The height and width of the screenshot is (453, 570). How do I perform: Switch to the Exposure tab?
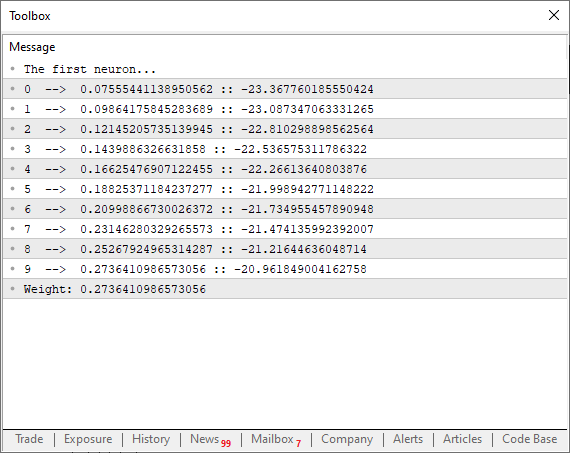pos(88,439)
